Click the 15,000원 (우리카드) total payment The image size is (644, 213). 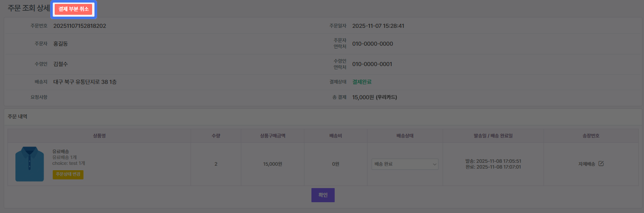[x=375, y=97]
